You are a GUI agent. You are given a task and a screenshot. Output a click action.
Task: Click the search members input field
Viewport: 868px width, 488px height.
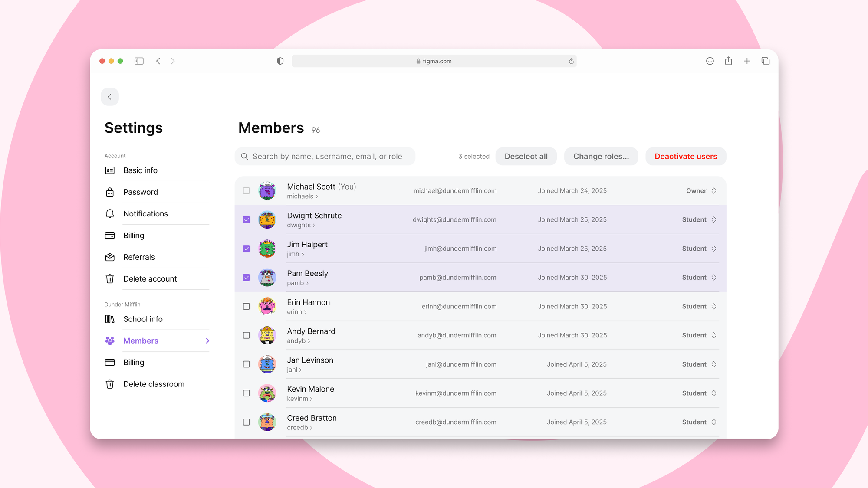(x=325, y=156)
